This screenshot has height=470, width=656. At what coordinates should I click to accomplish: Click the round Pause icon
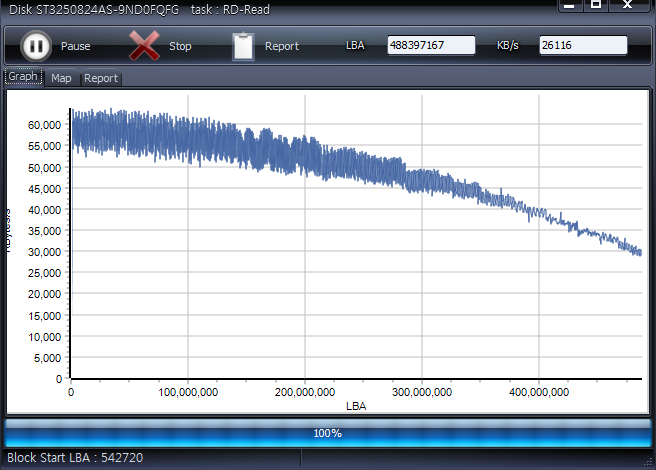point(36,46)
